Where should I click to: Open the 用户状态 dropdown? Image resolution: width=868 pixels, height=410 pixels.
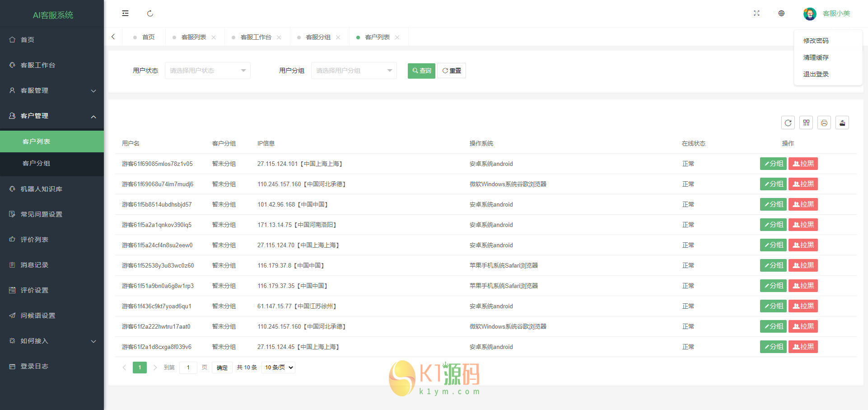pyautogui.click(x=207, y=71)
